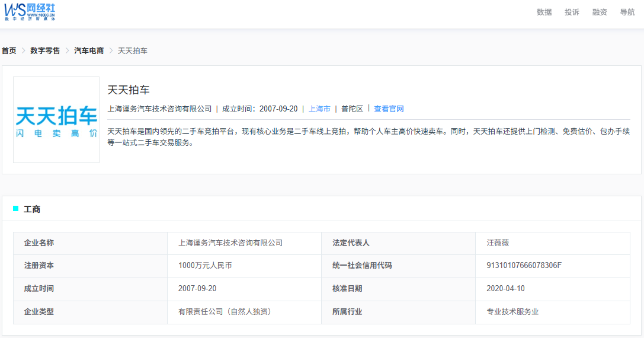This screenshot has height=338, width=644.
Task: Click the 天天拍车 company heading
Action: point(129,90)
